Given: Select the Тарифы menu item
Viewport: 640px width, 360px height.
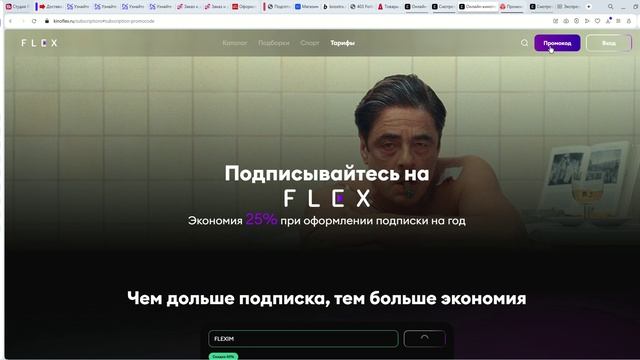Looking at the screenshot, I should click(342, 43).
